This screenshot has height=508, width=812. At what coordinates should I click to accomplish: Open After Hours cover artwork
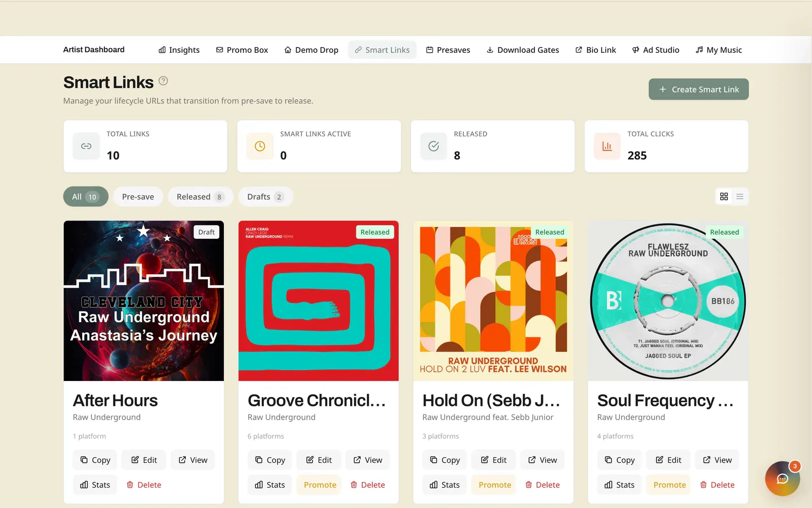pos(144,301)
